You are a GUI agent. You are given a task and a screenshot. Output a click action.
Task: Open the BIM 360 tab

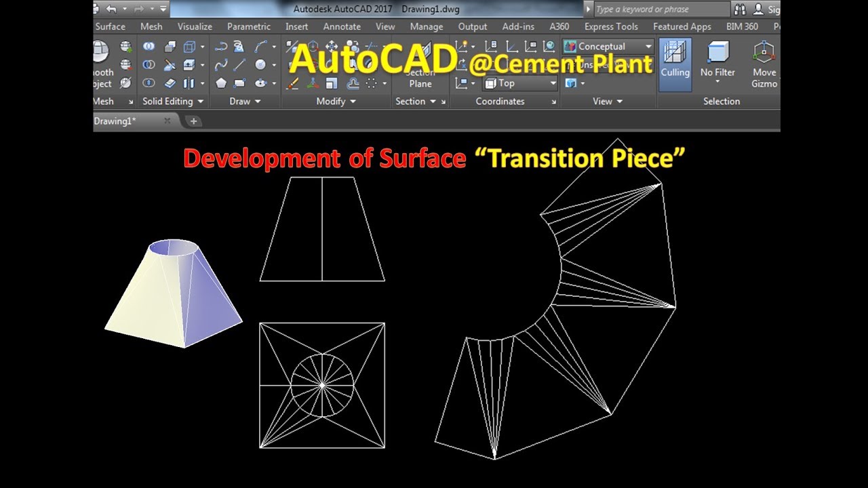pos(742,26)
